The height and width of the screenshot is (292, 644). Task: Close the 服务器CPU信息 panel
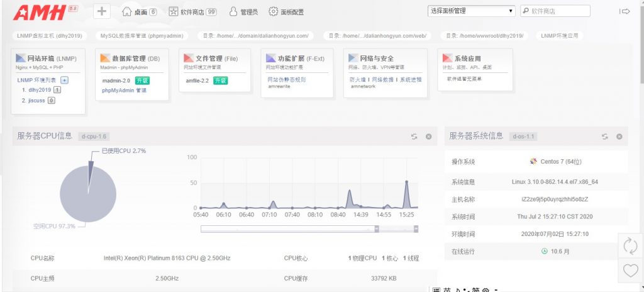pyautogui.click(x=428, y=137)
